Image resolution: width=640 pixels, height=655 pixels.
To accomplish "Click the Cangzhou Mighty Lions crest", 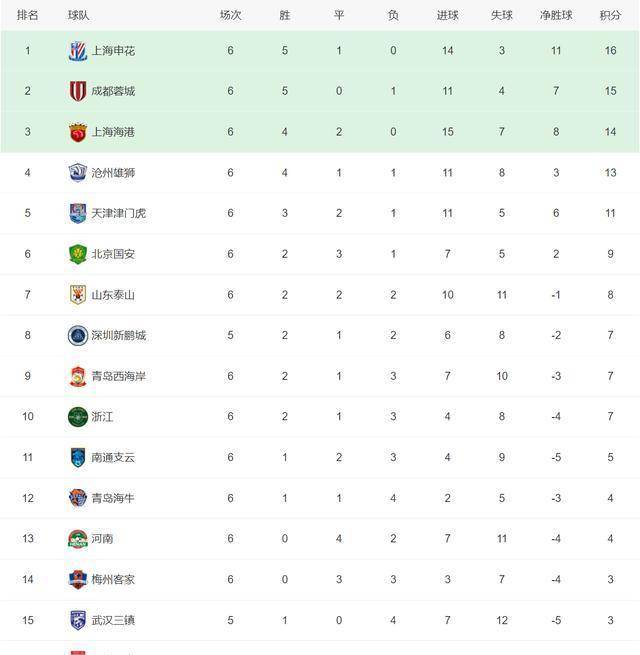I will [78, 173].
